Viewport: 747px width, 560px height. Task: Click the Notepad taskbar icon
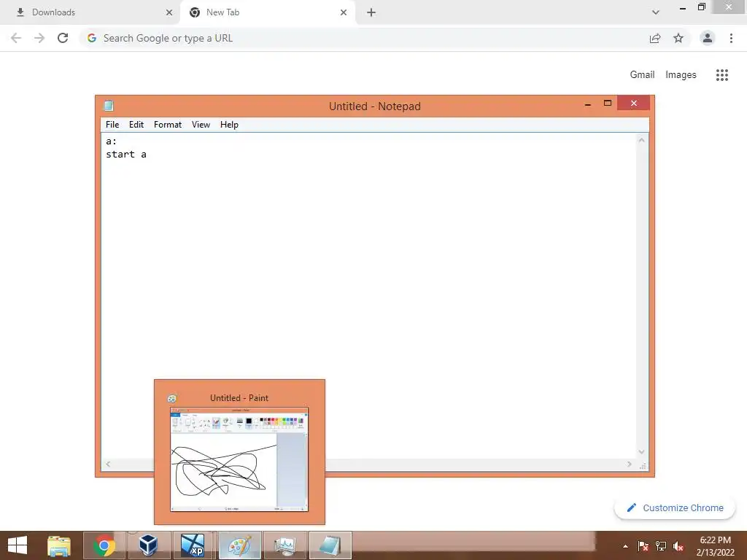[x=330, y=545]
